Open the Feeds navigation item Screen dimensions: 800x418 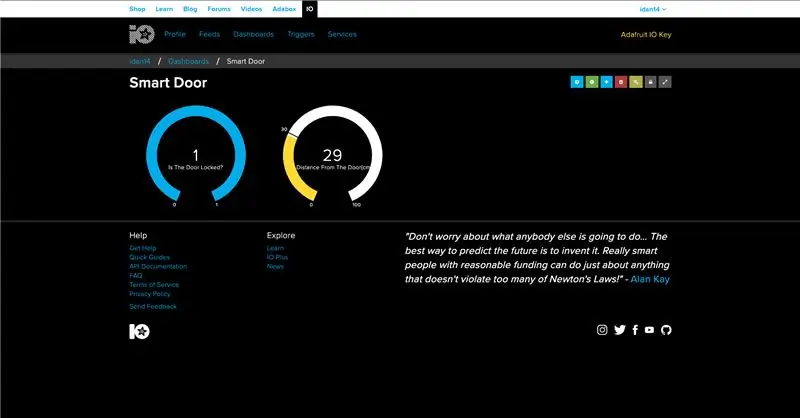[x=209, y=34]
